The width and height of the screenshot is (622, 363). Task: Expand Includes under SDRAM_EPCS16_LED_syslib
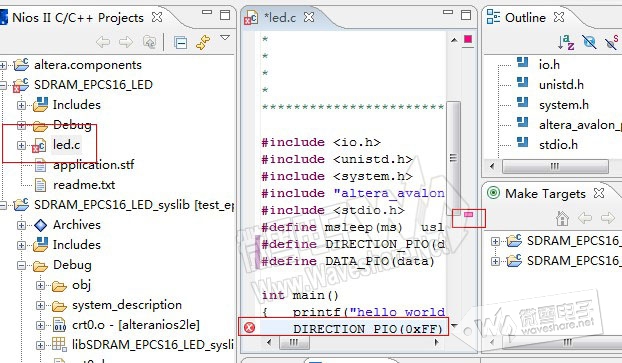(21, 245)
